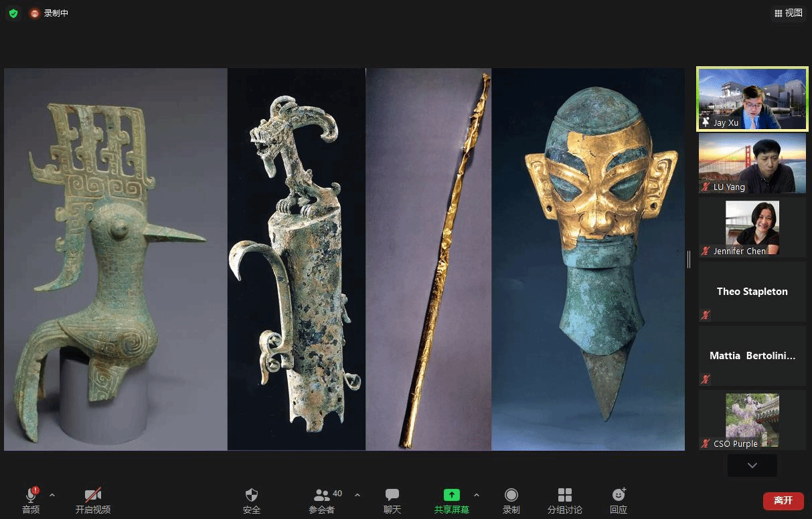This screenshot has width=812, height=519.
Task: Click the Leave (离开) meeting button
Action: click(783, 501)
